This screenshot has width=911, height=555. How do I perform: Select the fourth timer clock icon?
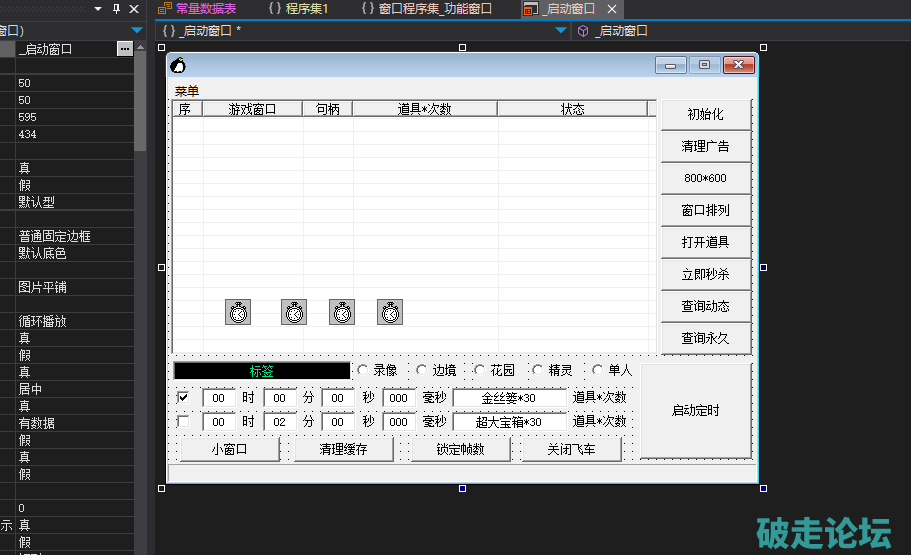point(390,312)
